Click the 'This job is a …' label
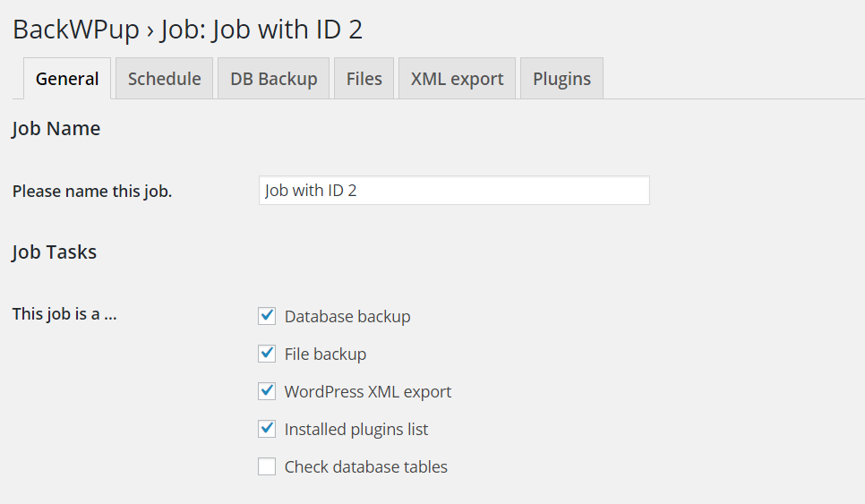The image size is (865, 504). 64,313
